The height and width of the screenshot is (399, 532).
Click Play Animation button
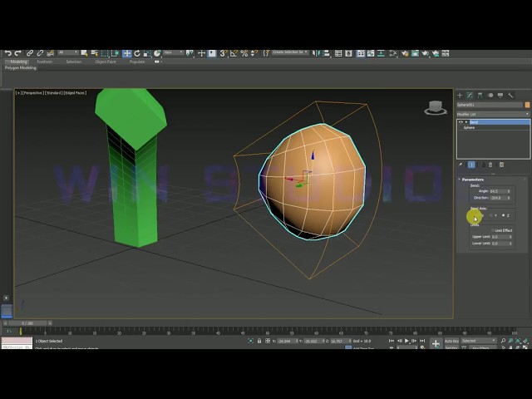(x=406, y=341)
